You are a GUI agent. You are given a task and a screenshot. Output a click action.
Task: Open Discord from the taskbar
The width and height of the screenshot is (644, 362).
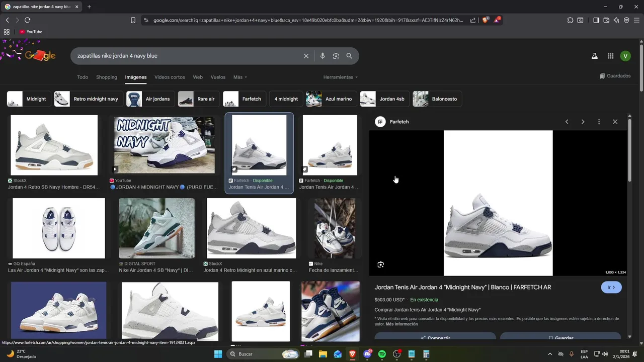pos(367,354)
